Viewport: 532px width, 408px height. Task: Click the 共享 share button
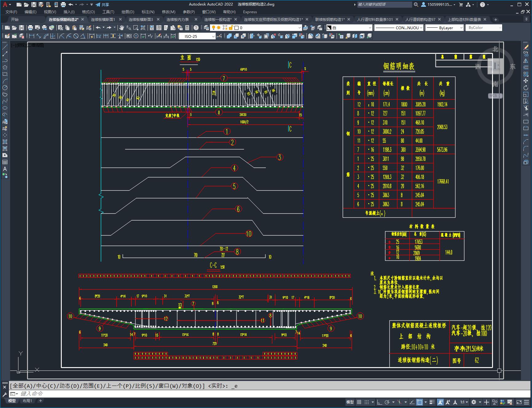coord(102,5)
